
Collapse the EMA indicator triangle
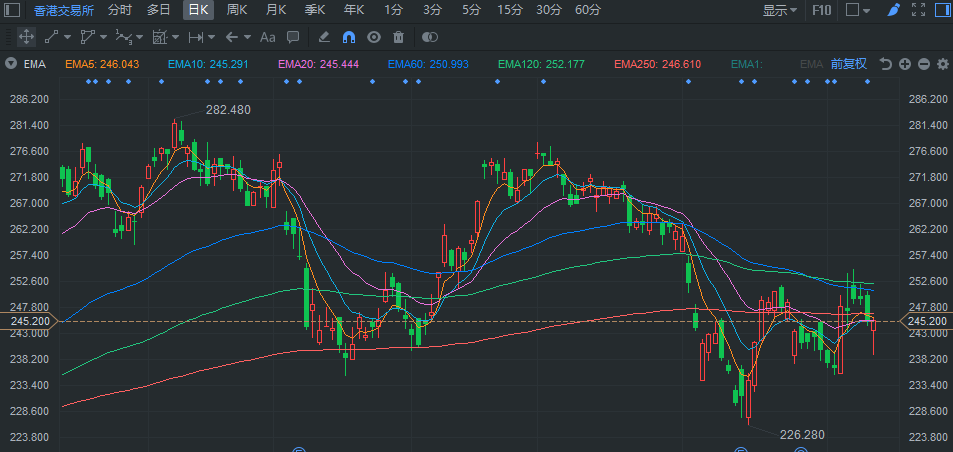click(x=10, y=64)
